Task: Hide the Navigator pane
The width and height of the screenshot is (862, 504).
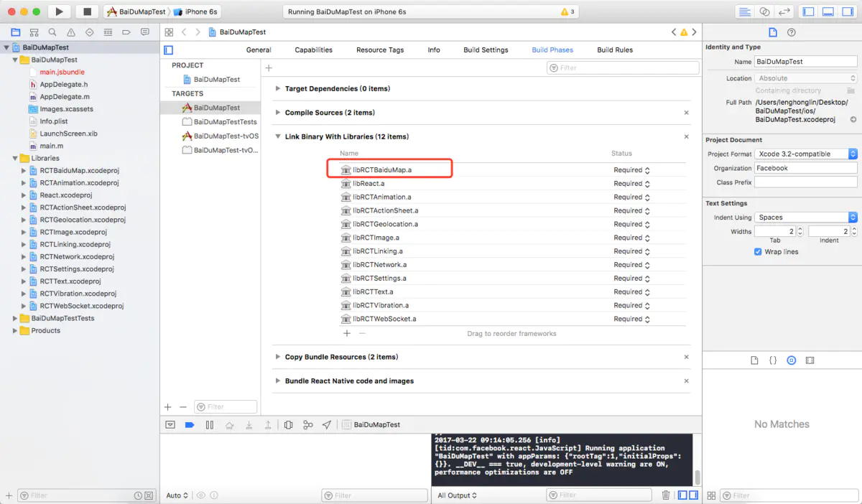Action: point(808,11)
